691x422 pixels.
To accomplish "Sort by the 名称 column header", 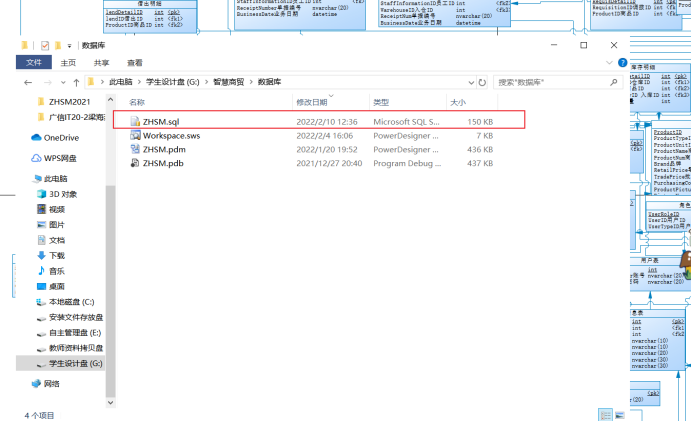I will (x=137, y=102).
